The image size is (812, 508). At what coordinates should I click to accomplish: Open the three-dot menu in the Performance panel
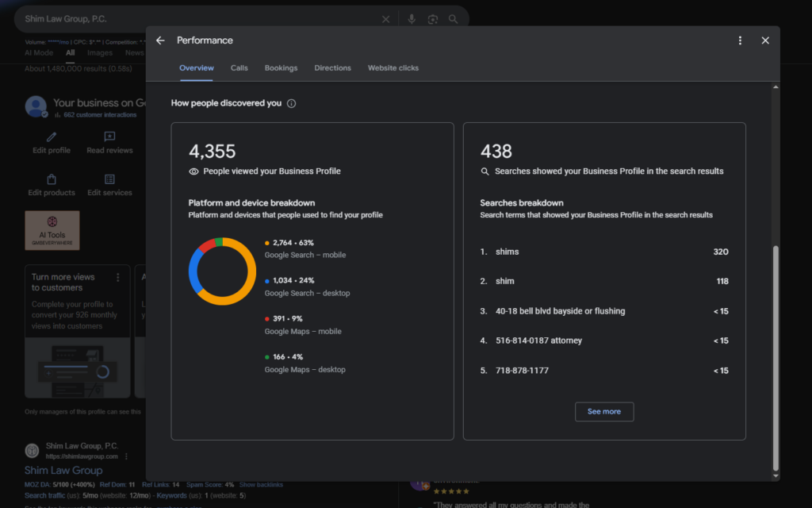pyautogui.click(x=740, y=40)
